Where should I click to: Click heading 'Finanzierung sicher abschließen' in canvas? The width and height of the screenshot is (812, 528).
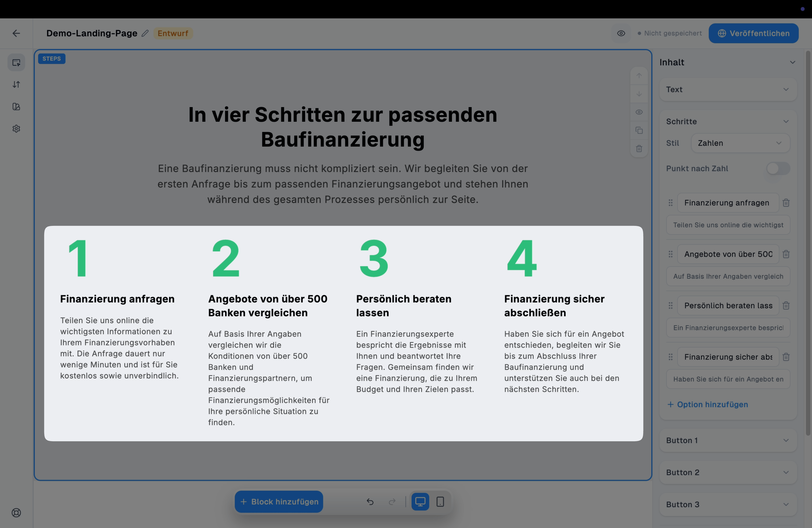pyautogui.click(x=554, y=306)
